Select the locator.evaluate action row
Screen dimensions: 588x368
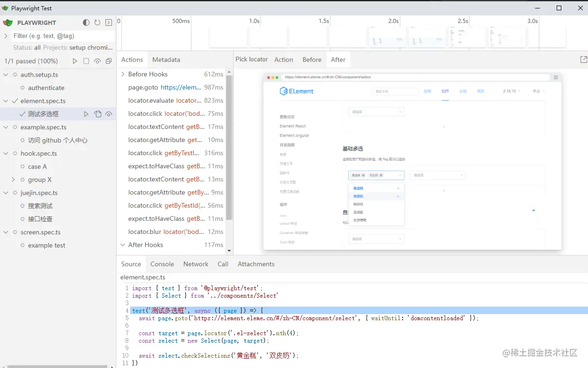171,100
